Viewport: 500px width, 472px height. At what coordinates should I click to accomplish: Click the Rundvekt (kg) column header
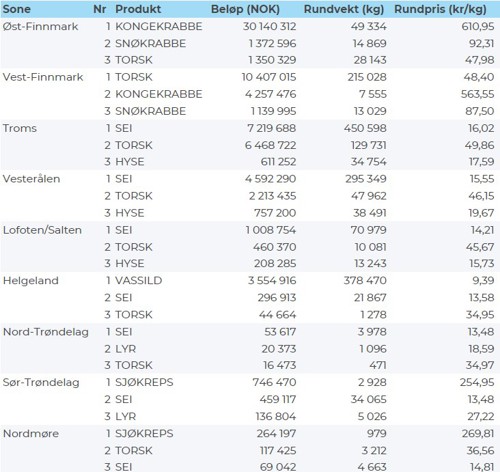pyautogui.click(x=344, y=9)
